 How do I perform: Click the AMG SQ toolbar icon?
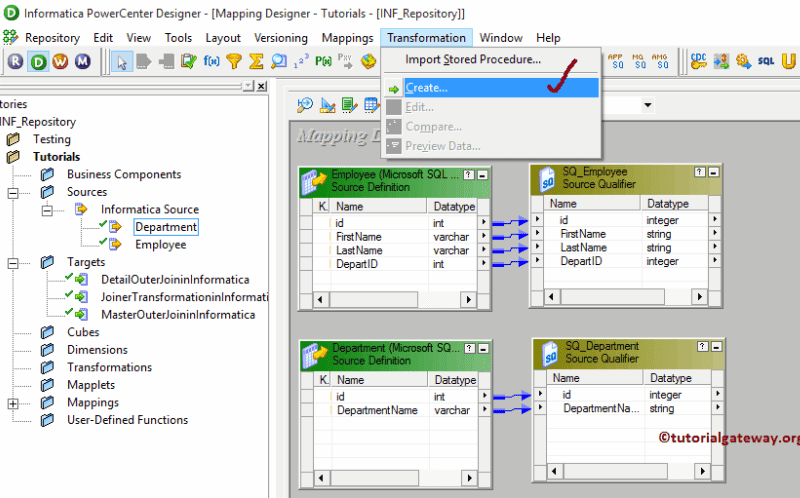click(660, 61)
